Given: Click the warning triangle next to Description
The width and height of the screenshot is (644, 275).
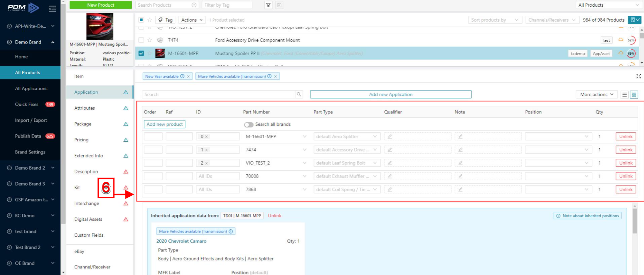Looking at the screenshot, I should click(x=126, y=172).
